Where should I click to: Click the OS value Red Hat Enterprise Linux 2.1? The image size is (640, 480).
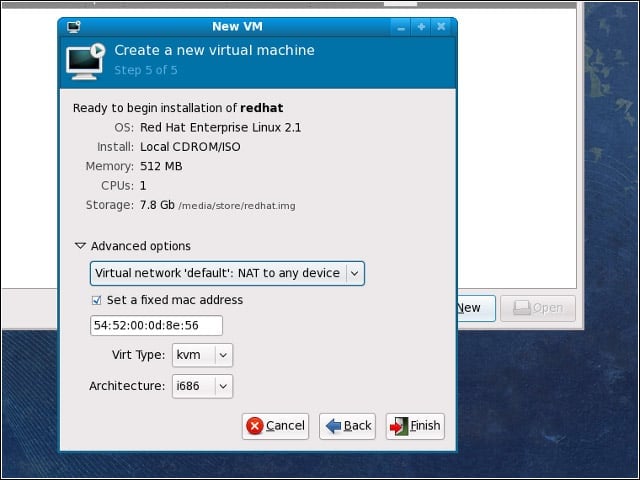click(x=220, y=128)
